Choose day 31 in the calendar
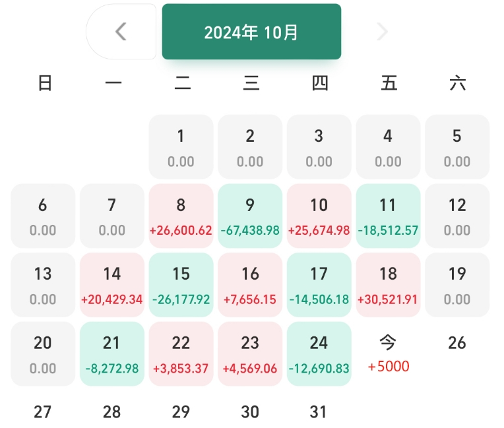 click(x=318, y=412)
